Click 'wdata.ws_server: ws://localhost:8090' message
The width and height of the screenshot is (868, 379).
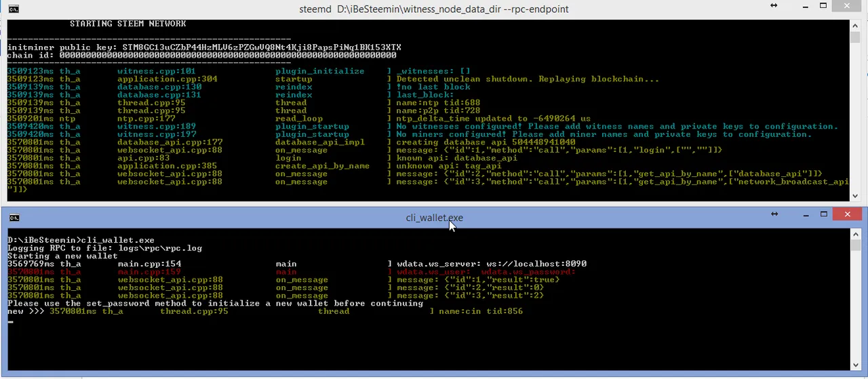coord(492,264)
